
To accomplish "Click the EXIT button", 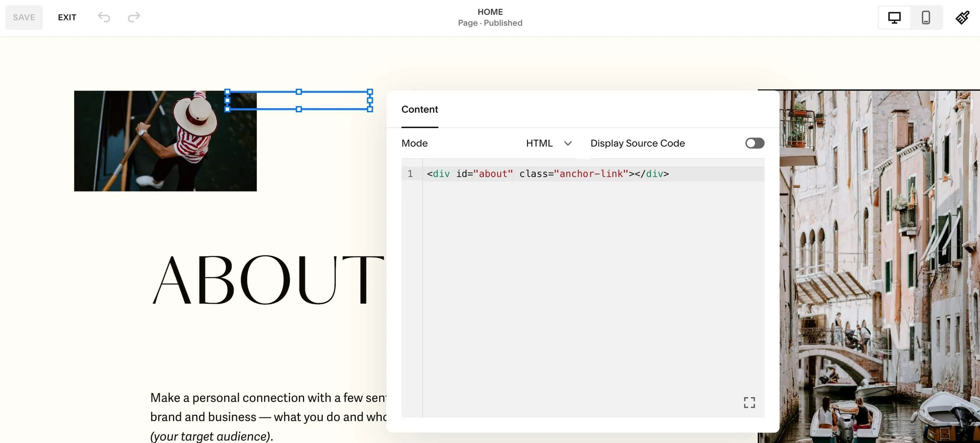I will [67, 17].
